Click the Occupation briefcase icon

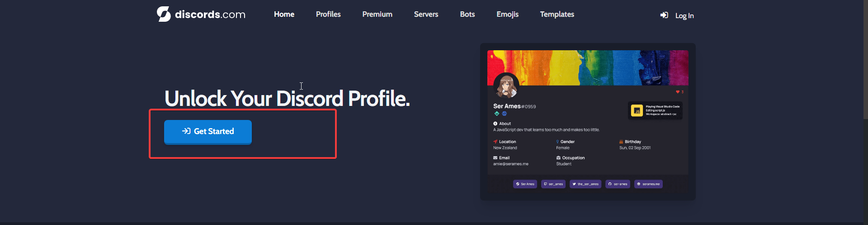[x=558, y=158]
